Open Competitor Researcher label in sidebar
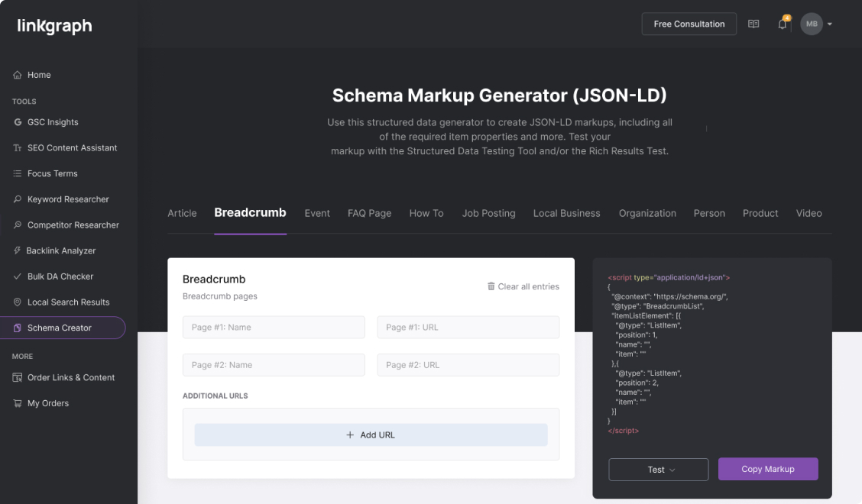Image resolution: width=862 pixels, height=504 pixels. (73, 225)
